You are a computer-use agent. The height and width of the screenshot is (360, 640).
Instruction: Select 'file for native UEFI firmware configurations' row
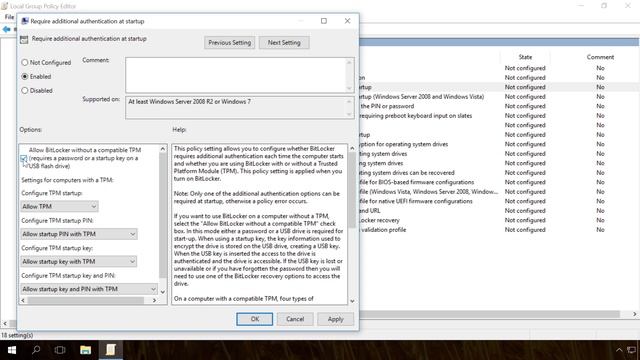click(x=499, y=201)
